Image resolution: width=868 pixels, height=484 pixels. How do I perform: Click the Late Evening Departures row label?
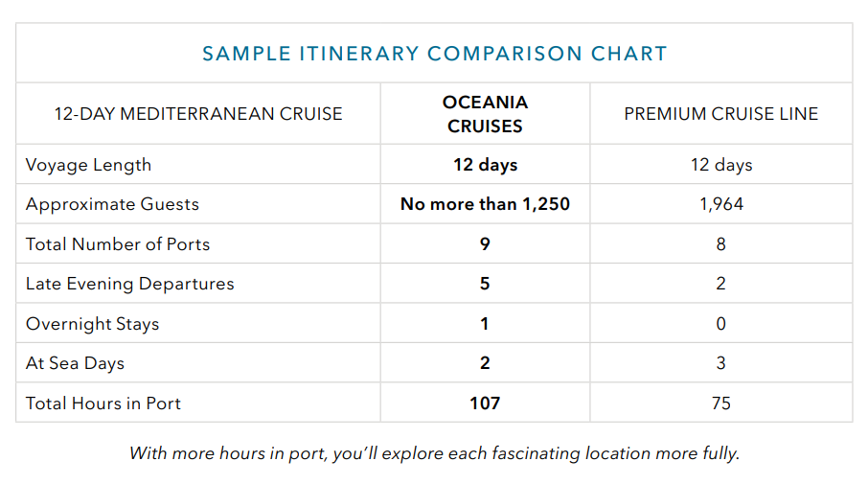click(129, 284)
